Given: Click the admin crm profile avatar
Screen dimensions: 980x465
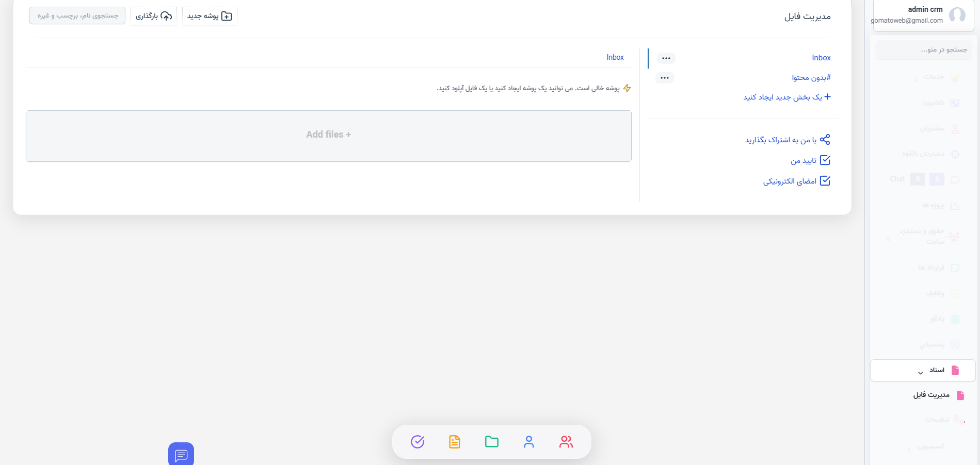Looking at the screenshot, I should [x=957, y=15].
